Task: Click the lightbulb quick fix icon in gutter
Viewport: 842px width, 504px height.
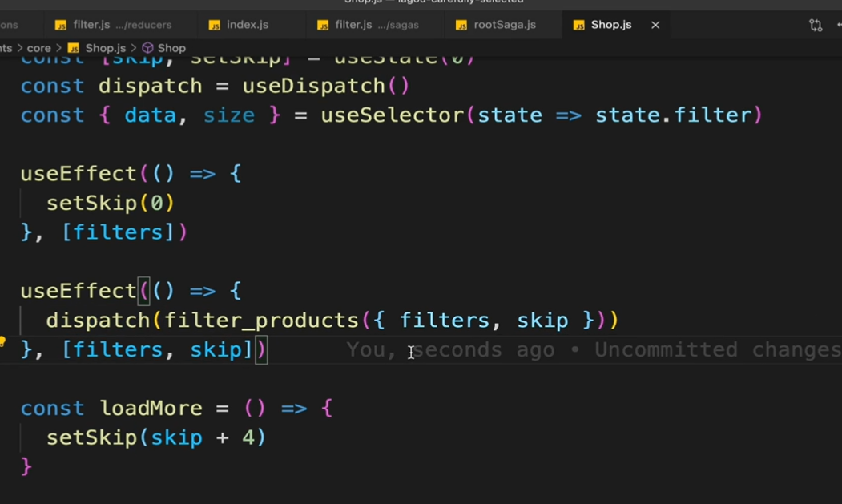Action: click(2, 341)
